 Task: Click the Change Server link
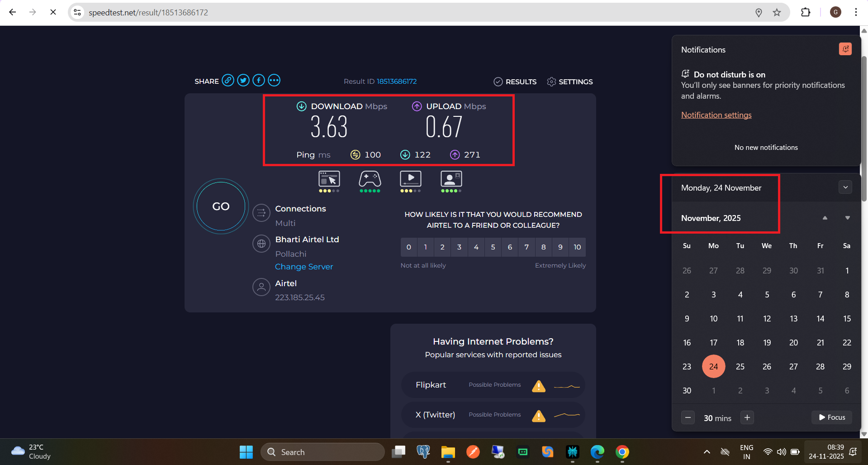[304, 267]
